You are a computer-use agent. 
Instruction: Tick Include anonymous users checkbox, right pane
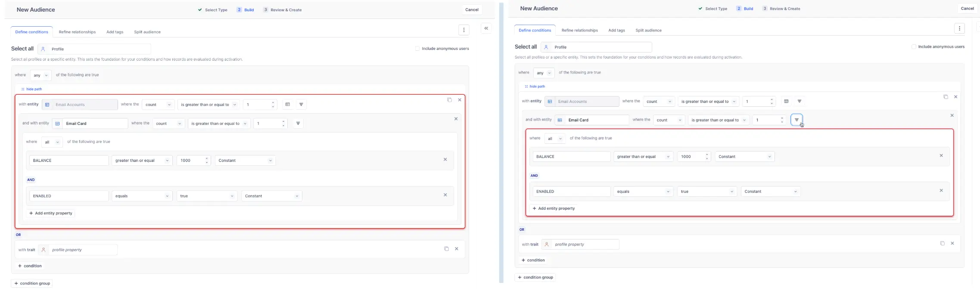coord(914,47)
